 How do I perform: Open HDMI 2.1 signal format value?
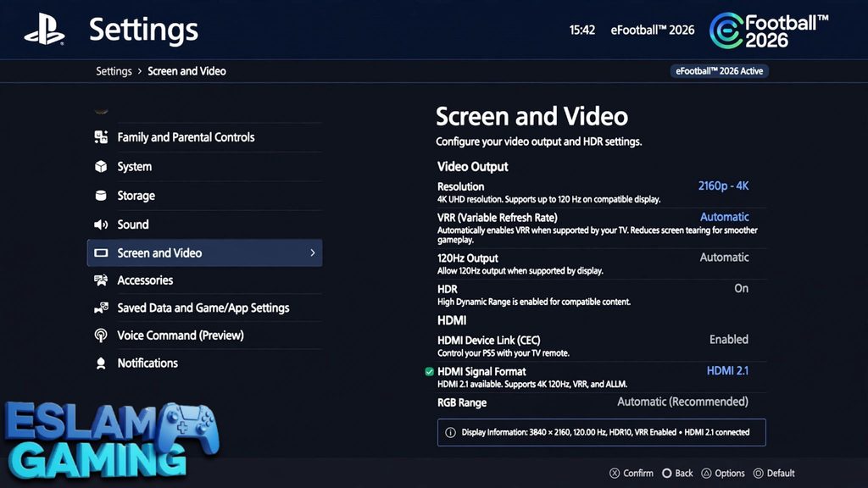(727, 371)
